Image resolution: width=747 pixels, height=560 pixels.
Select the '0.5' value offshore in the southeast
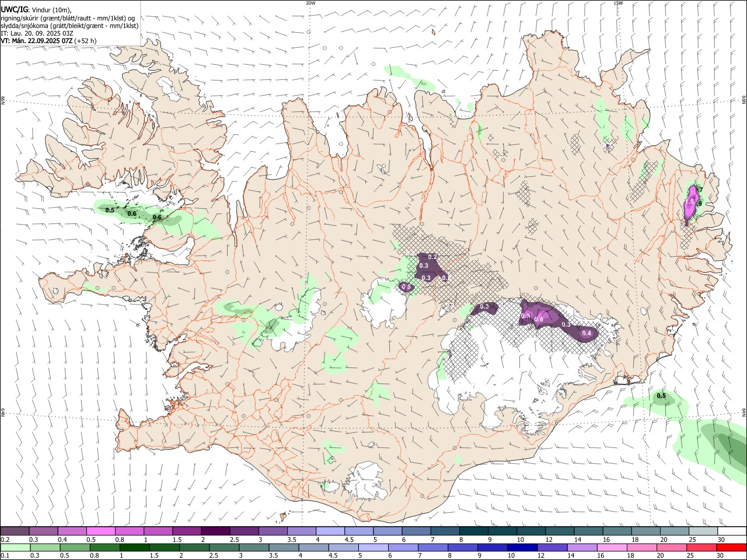(661, 396)
